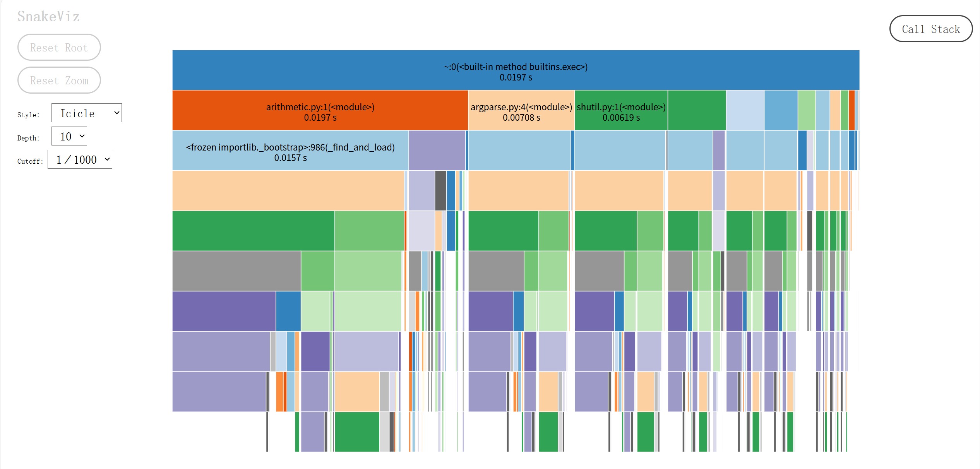Click the large dark green block under arithmetic.py
Screen dimensions: 980x469
coord(253,231)
